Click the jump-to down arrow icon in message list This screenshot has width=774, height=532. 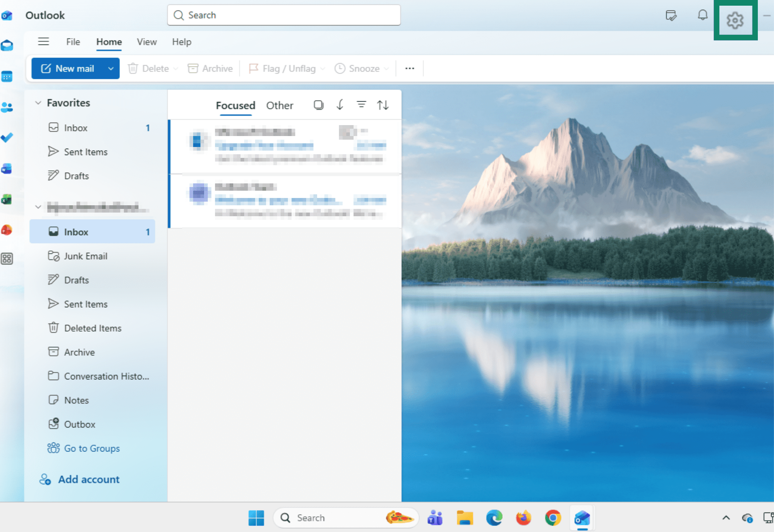coord(340,105)
